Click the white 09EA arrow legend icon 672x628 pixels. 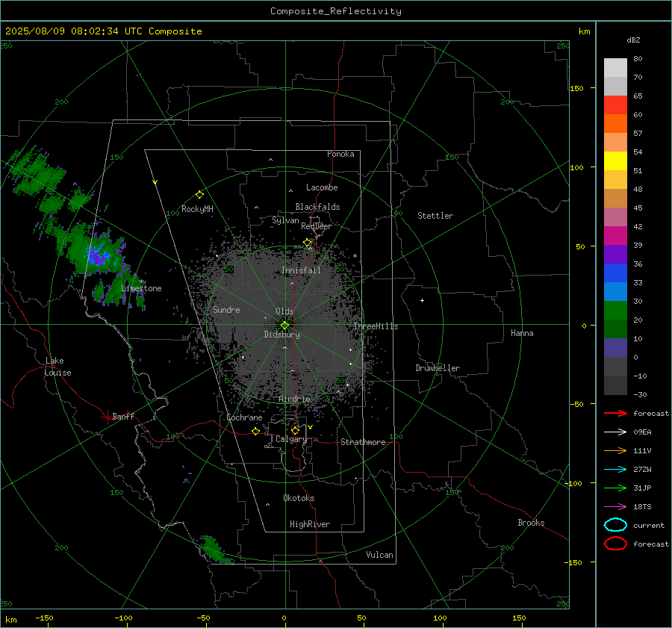pos(615,432)
